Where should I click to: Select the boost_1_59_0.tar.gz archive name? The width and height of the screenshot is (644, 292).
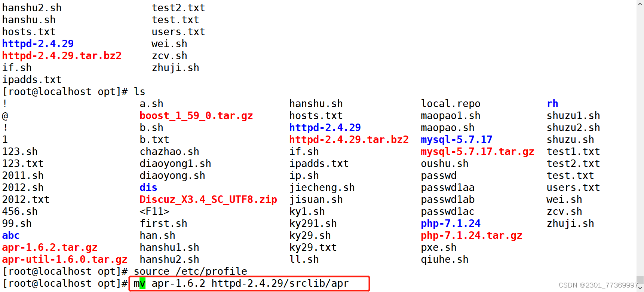tap(196, 116)
